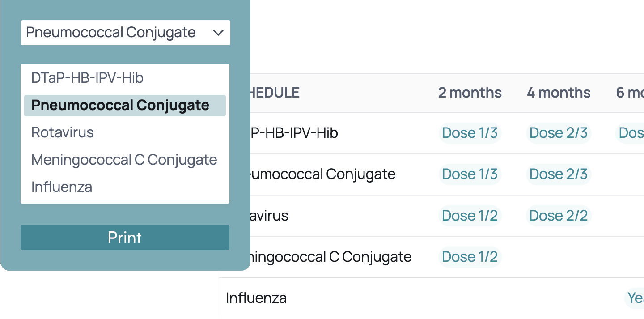The image size is (644, 319).
Task: Select DTaP-HB-IPV-Hib from the dropdown list
Action: point(87,78)
